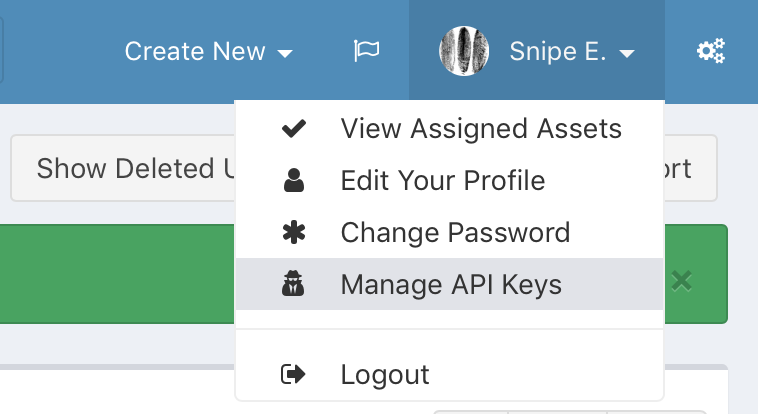
Task: Open the admin settings gears icon
Action: 711,51
